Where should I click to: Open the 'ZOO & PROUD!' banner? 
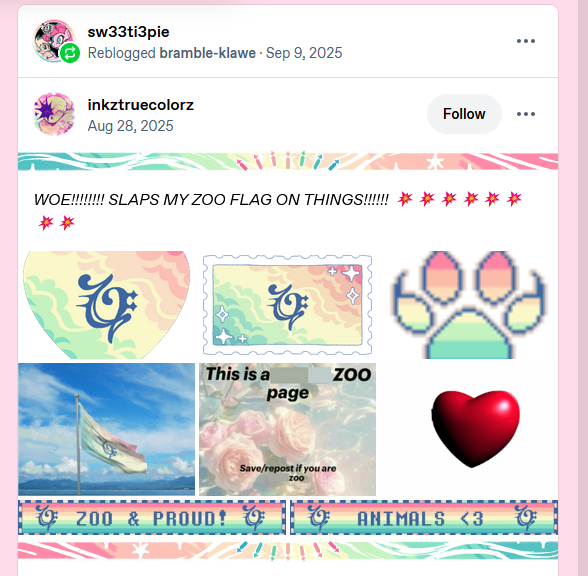point(152,518)
